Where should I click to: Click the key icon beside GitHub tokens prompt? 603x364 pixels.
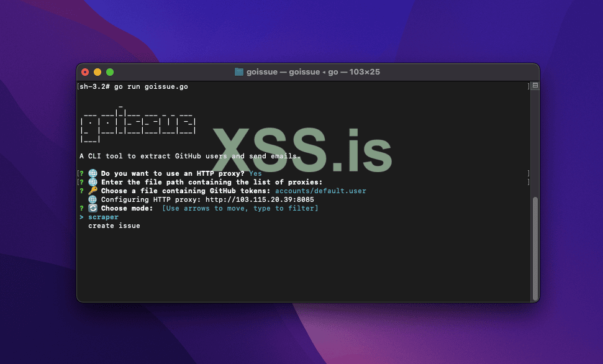tap(93, 191)
